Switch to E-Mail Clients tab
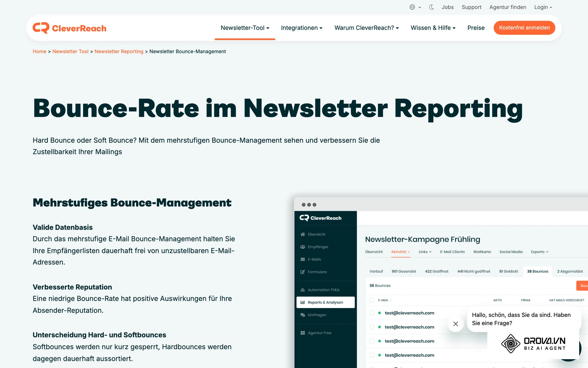 [x=452, y=252]
